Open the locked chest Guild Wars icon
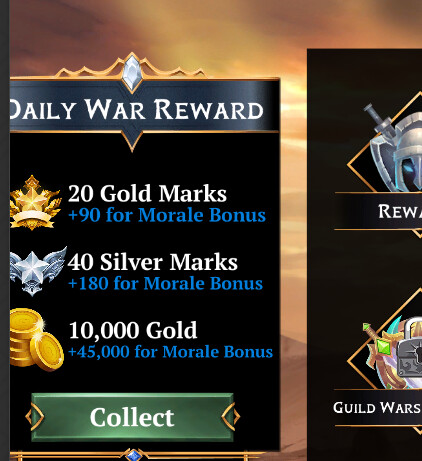The height and width of the screenshot is (461, 422). pyautogui.click(x=395, y=353)
